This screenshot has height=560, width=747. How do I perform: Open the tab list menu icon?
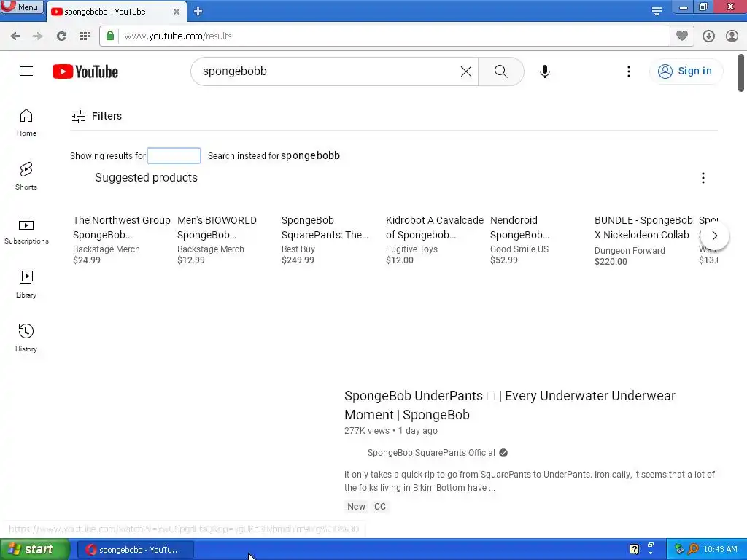(657, 10)
